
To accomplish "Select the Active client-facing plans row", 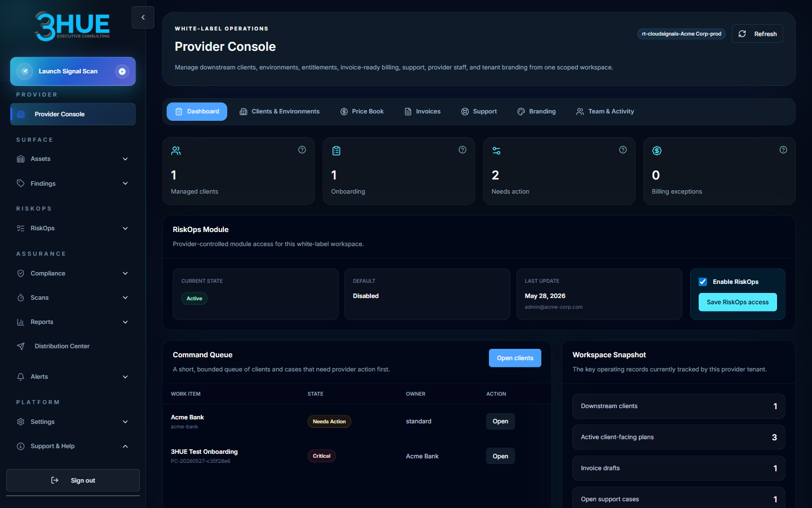I will click(678, 437).
